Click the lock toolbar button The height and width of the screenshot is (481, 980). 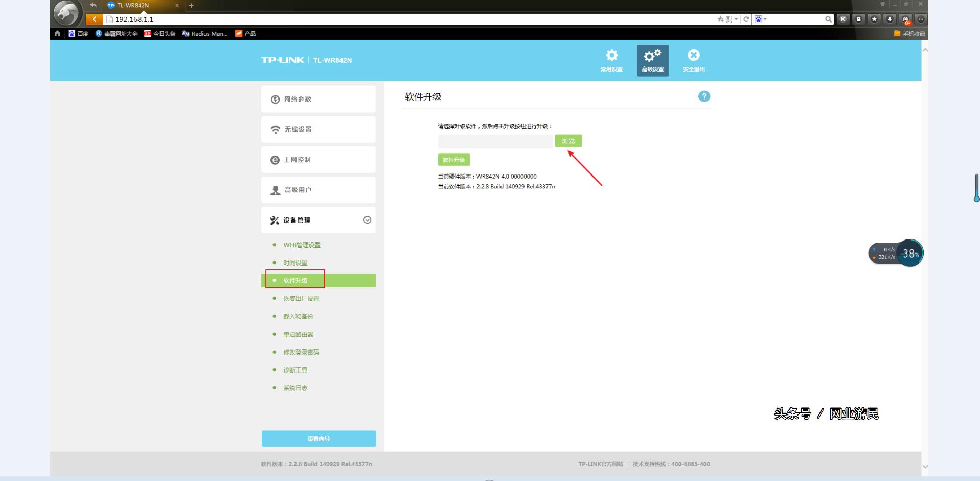click(x=859, y=19)
